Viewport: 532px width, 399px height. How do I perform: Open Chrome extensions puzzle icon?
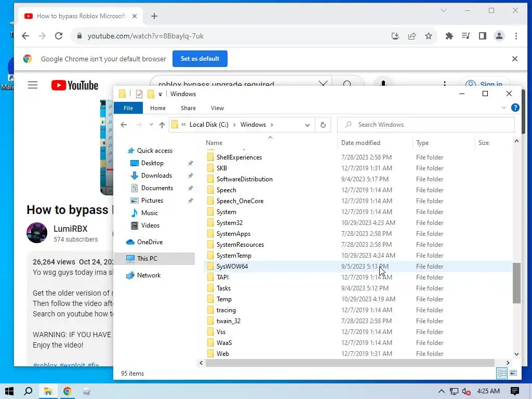click(x=449, y=36)
